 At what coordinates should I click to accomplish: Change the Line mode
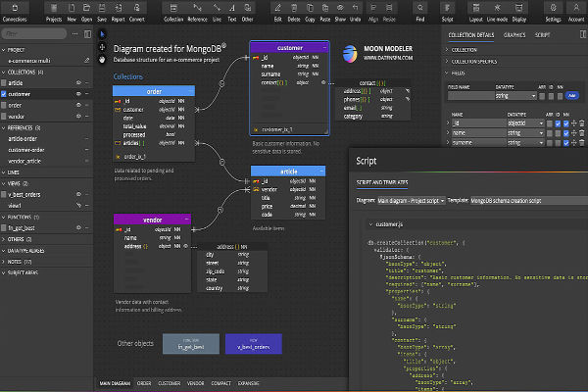(497, 13)
